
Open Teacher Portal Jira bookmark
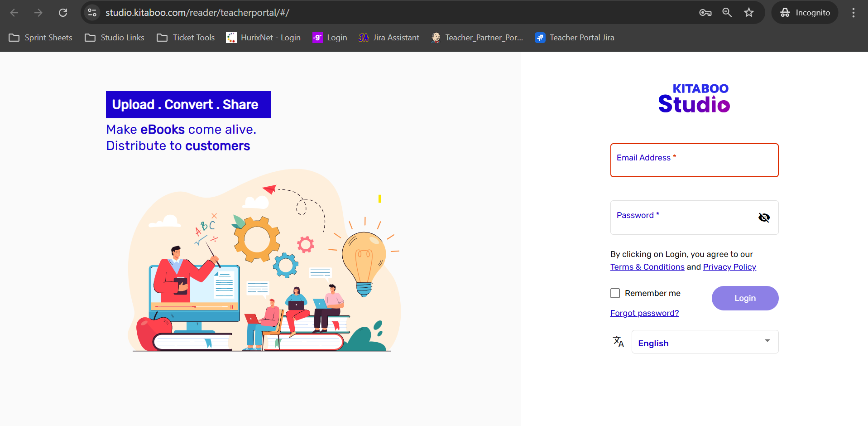(575, 38)
